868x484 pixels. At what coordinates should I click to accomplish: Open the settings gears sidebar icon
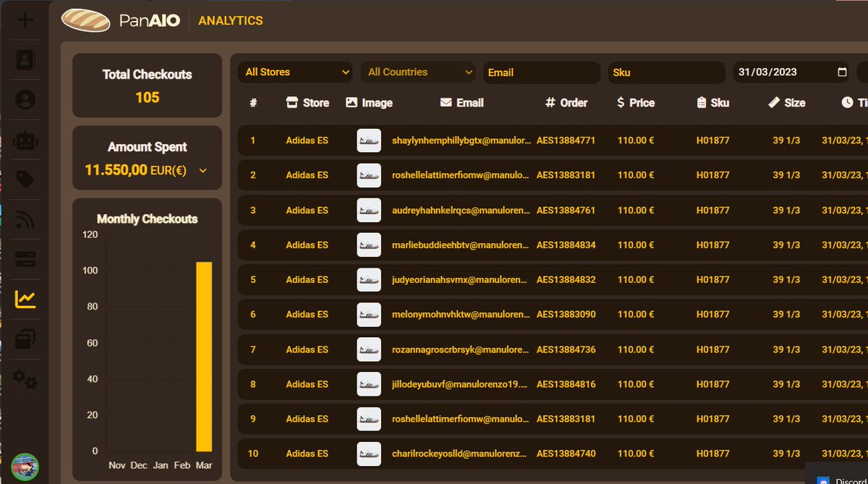click(x=25, y=378)
